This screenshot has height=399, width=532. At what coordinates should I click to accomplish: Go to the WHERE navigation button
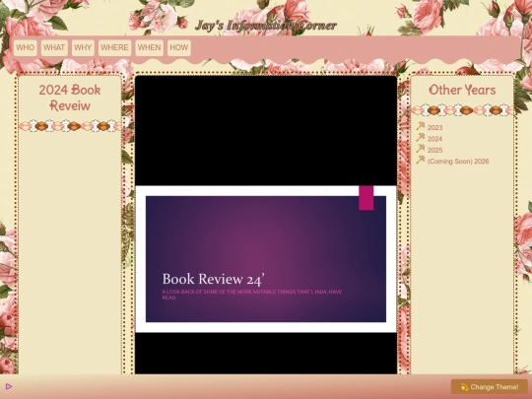(x=114, y=47)
